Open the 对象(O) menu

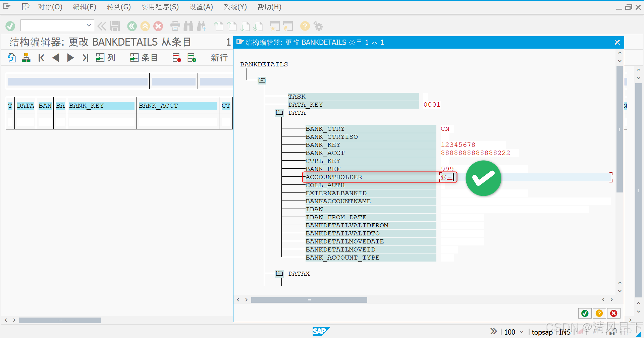[50, 7]
